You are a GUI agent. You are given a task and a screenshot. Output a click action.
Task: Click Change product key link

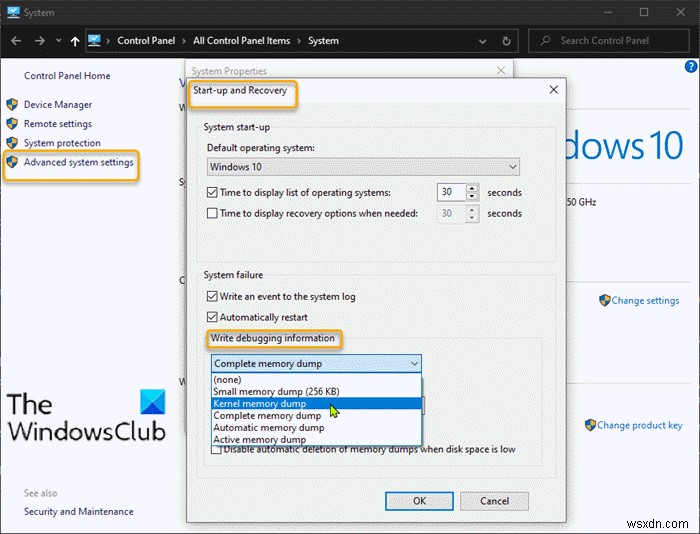[x=639, y=425]
